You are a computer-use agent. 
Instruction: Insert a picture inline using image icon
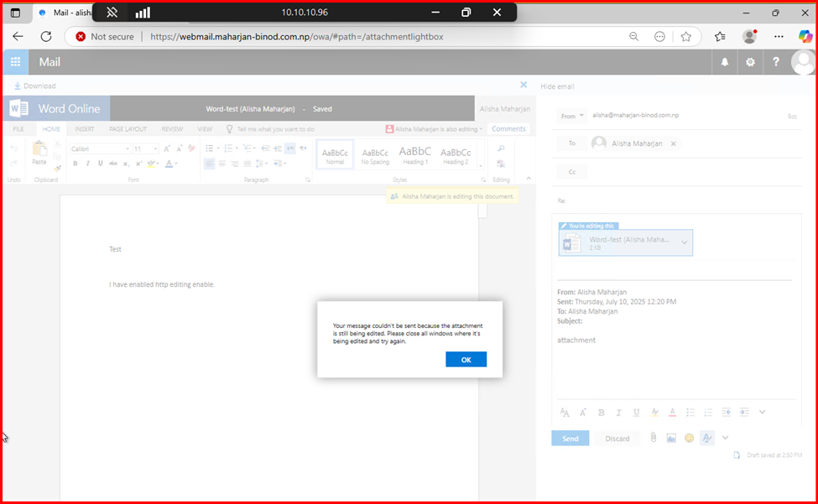(671, 438)
